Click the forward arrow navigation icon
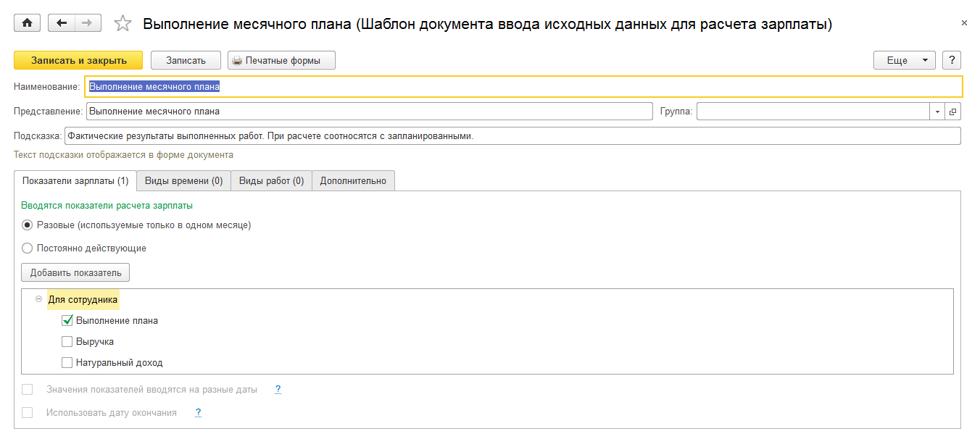Screen dimensions: 980x439 click(86, 23)
